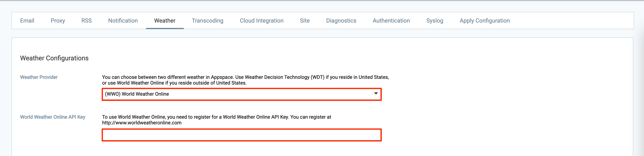Focus the World Weather Online API Key field
Image resolution: width=644 pixels, height=156 pixels.
coord(242,135)
